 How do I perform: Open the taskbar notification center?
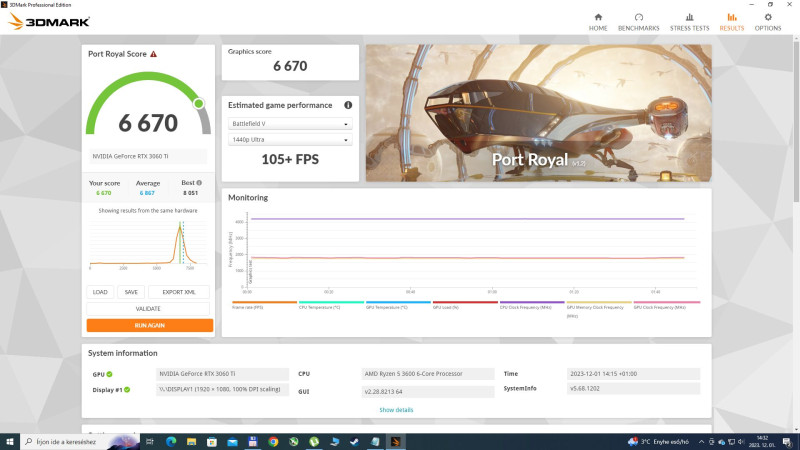[787, 442]
